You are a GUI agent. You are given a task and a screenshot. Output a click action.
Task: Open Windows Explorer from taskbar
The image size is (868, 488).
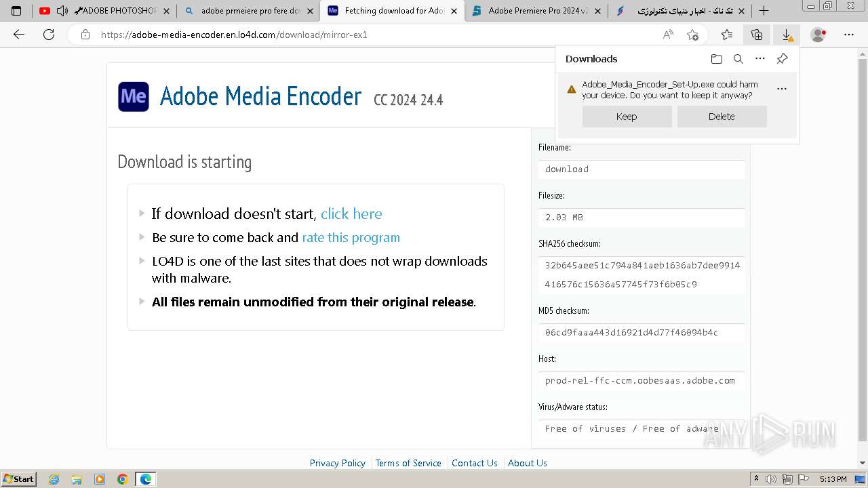[x=77, y=479]
